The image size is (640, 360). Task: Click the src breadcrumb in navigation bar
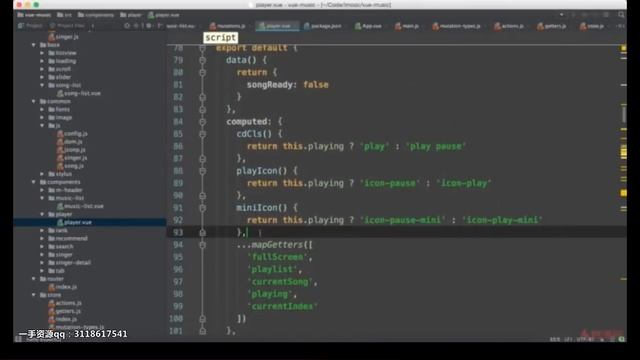[64, 15]
